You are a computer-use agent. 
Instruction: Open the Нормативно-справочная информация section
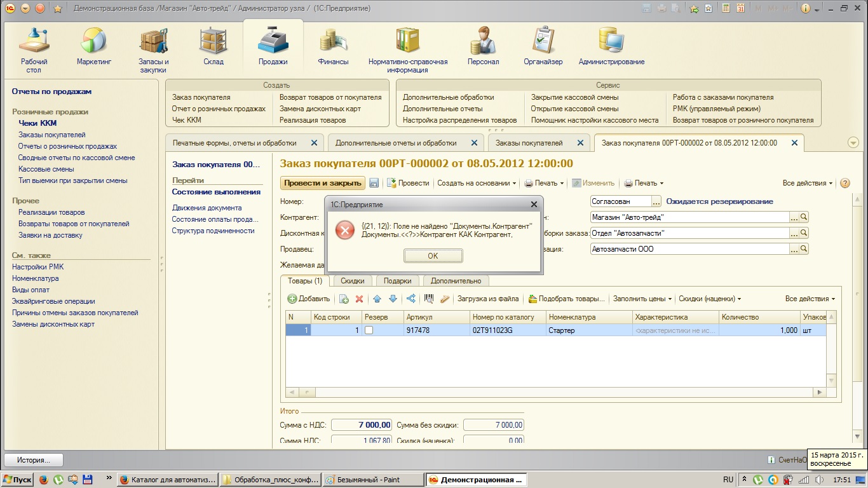[x=408, y=50]
